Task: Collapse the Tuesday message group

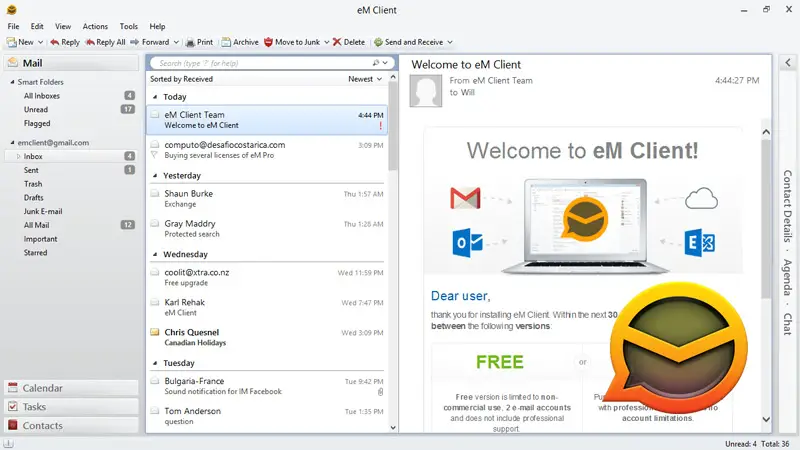Action: pyautogui.click(x=155, y=363)
